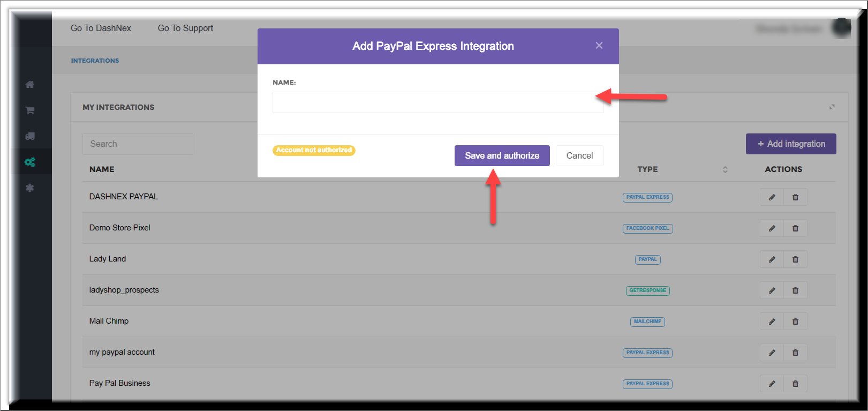Click Save and authorize button

click(502, 155)
